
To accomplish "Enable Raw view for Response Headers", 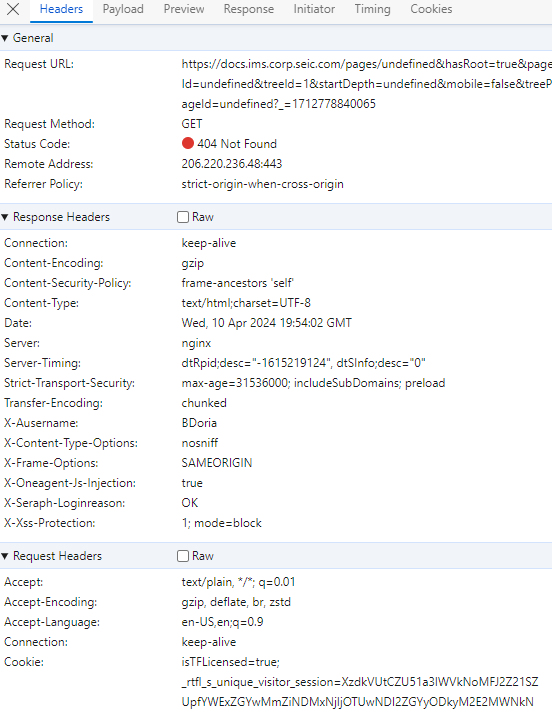I will 183,217.
